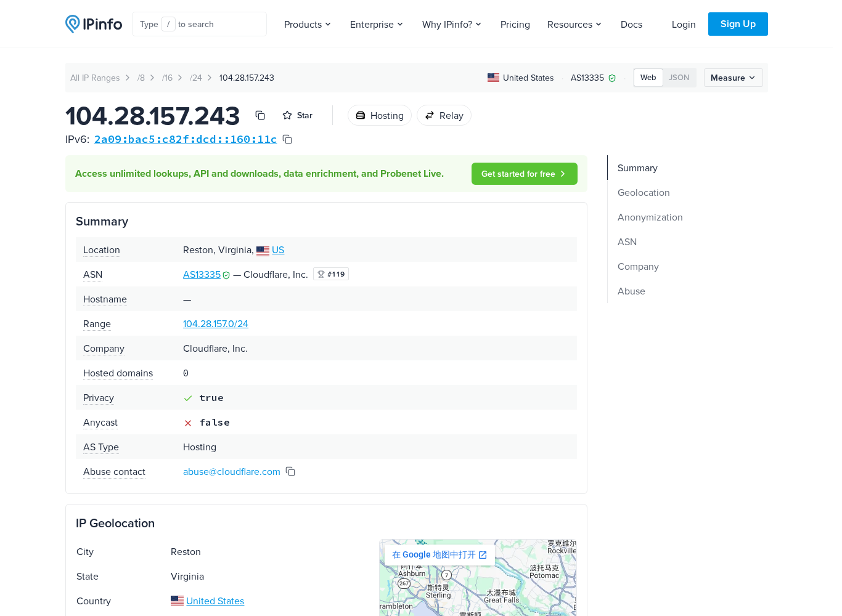The image size is (842, 616).
Task: Select Summary in the sidebar
Action: click(637, 168)
